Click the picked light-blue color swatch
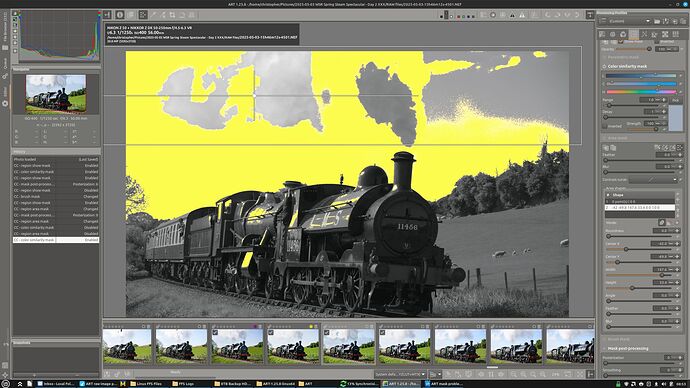This screenshot has height=388, width=690. [675, 118]
